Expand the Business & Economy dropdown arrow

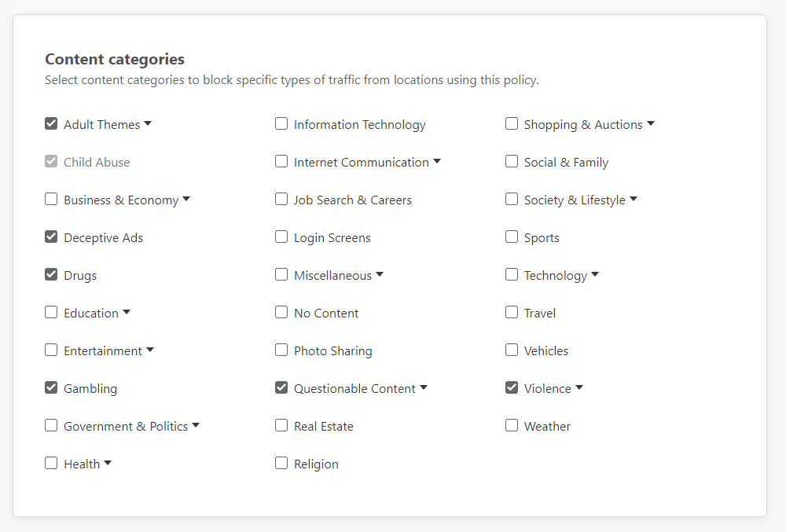tap(186, 199)
